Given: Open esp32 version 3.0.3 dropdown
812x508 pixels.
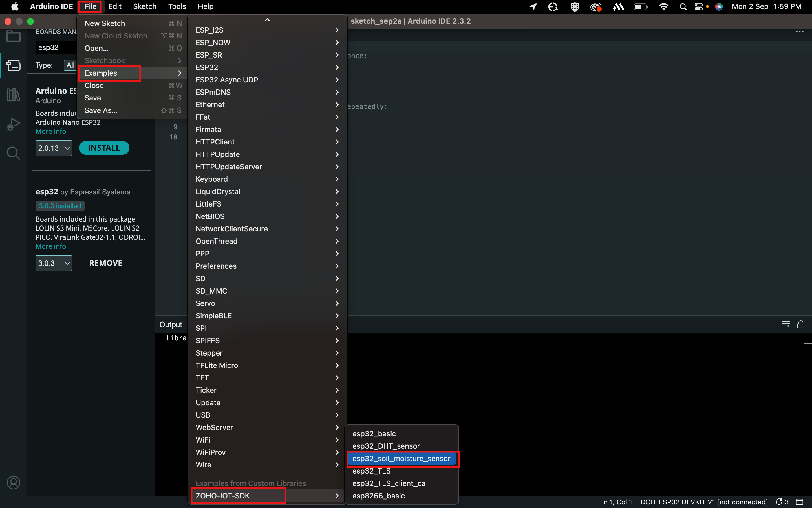Looking at the screenshot, I should click(x=54, y=263).
